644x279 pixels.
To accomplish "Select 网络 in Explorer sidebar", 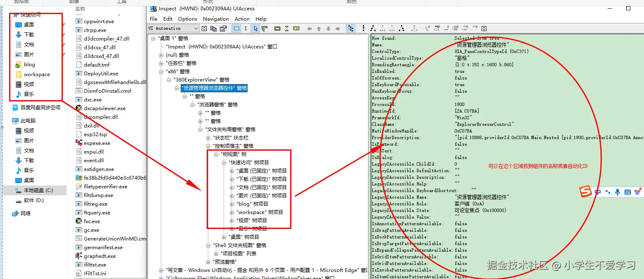I will click(26, 214).
